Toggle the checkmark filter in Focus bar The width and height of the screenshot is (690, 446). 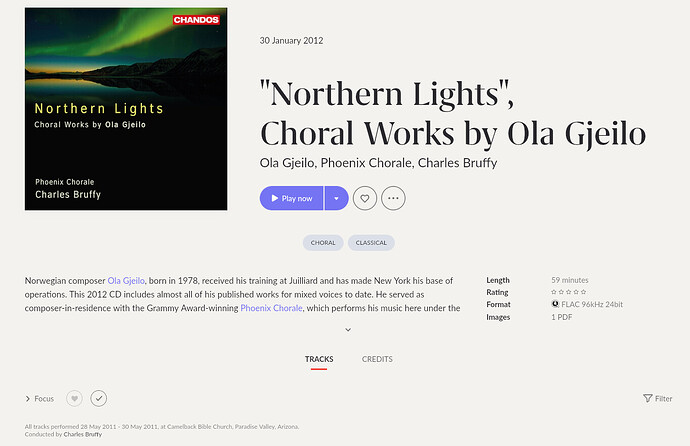(x=98, y=398)
